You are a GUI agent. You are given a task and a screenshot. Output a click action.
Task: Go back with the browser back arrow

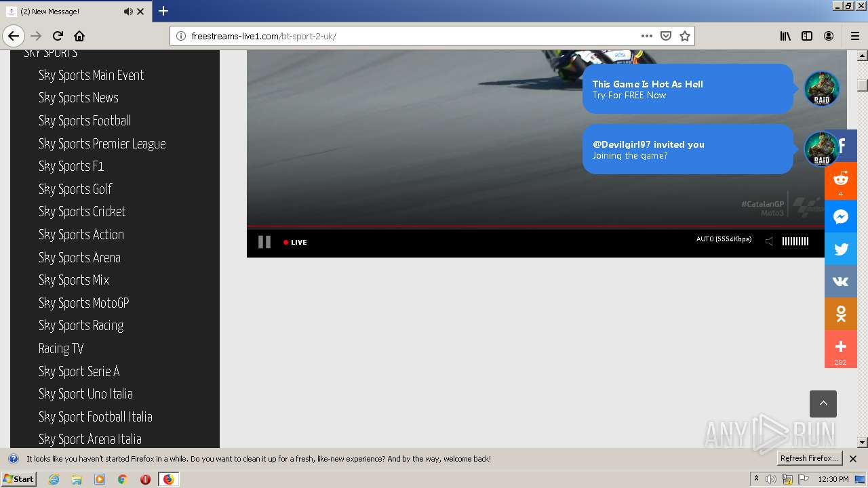[14, 36]
